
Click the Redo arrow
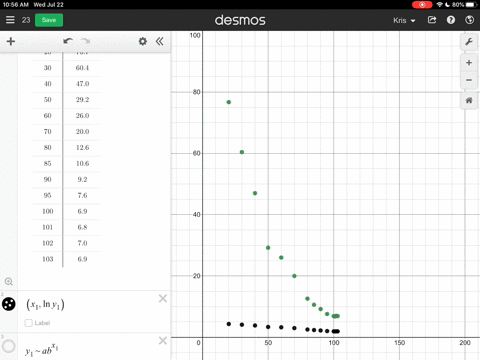86,41
